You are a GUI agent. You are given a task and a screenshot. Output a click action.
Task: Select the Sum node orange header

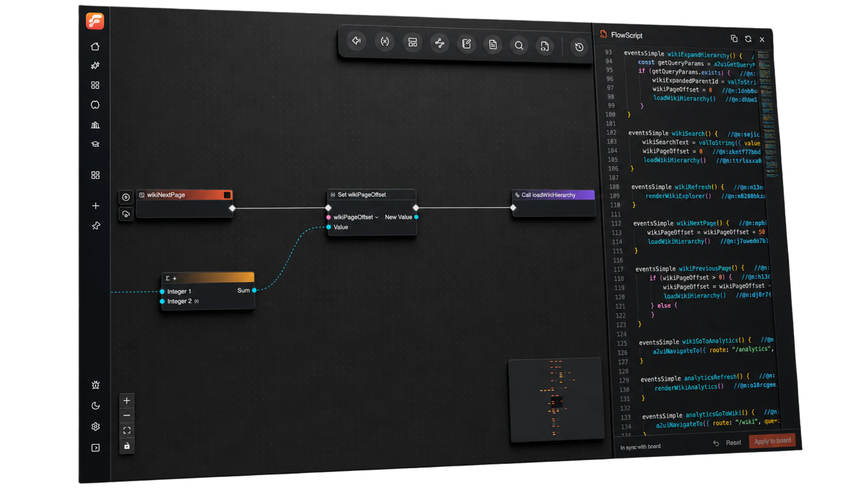[x=208, y=277]
